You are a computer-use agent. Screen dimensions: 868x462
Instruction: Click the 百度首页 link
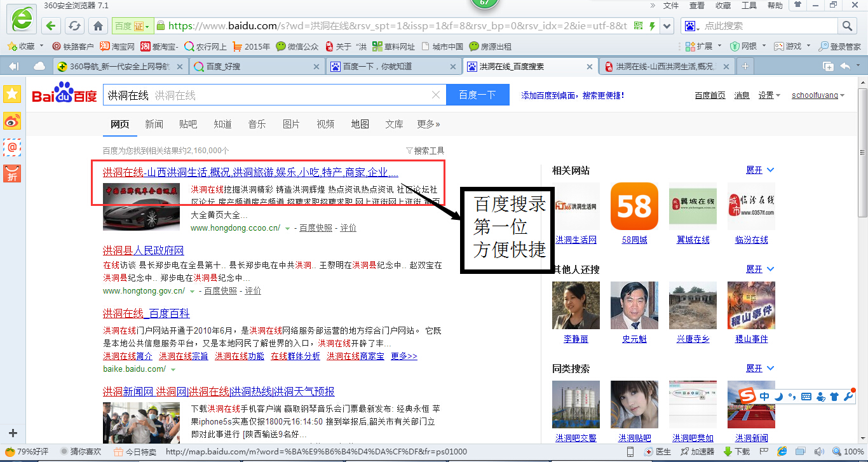(710, 95)
